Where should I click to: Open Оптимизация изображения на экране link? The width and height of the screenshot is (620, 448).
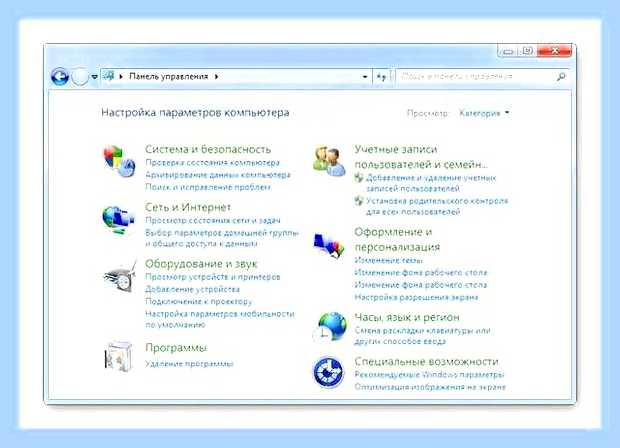pos(430,387)
